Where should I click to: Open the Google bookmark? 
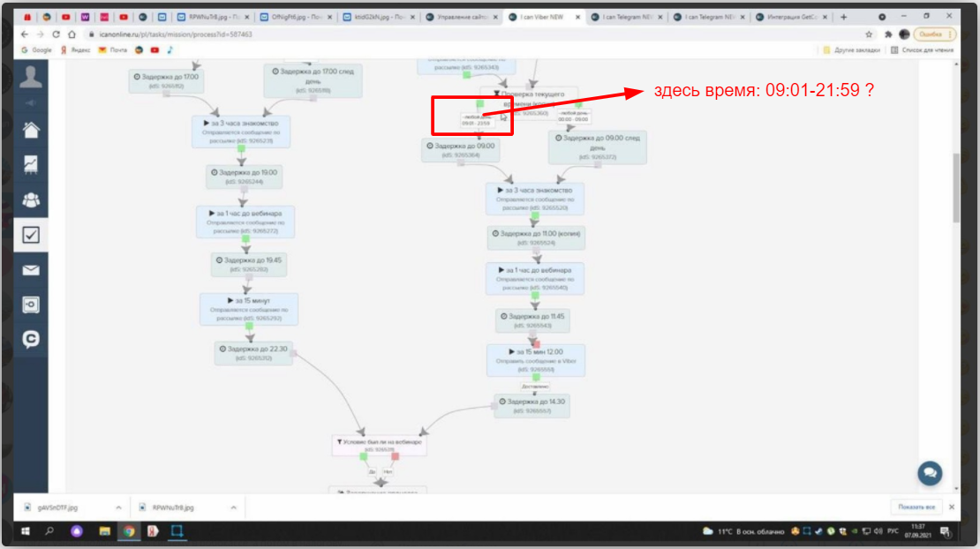tap(36, 50)
